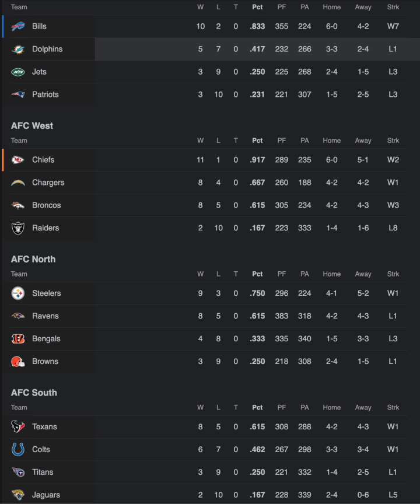This screenshot has width=420, height=504.
Task: Click the Browns helmet logo
Action: (x=18, y=362)
